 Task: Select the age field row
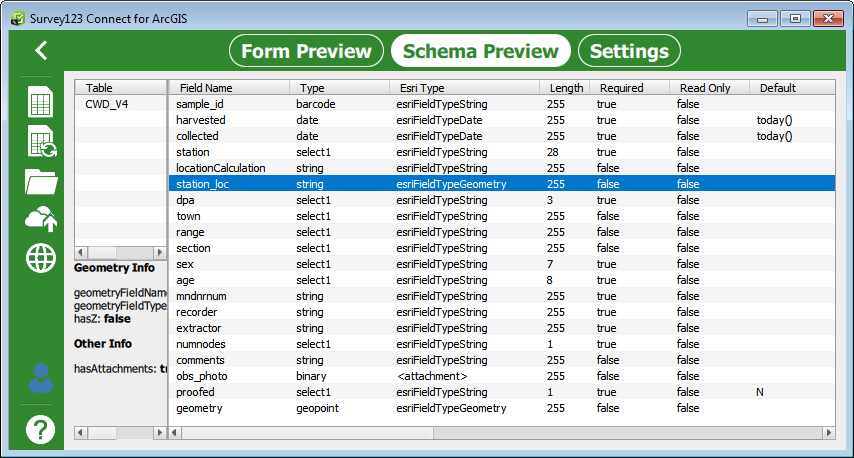point(502,280)
